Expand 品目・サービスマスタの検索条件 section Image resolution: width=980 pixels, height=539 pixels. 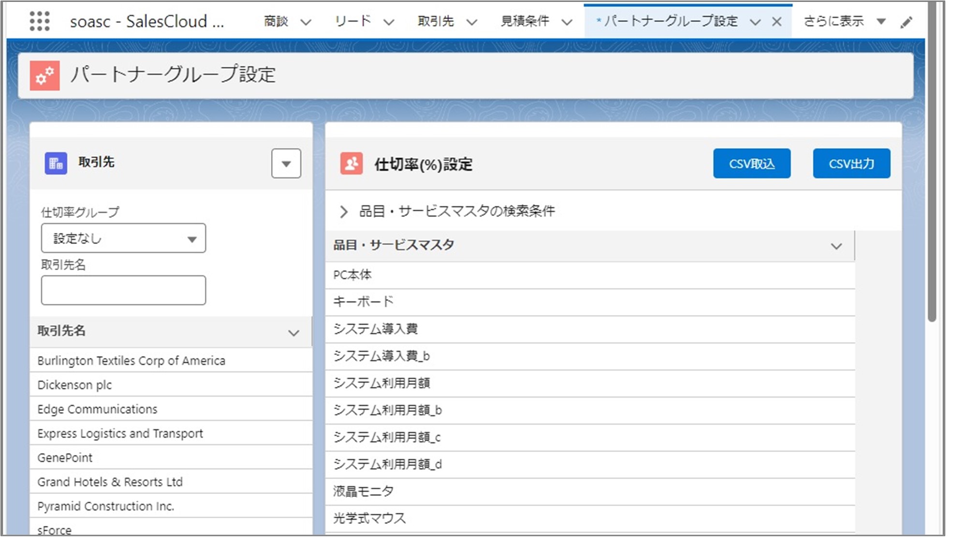(x=343, y=211)
